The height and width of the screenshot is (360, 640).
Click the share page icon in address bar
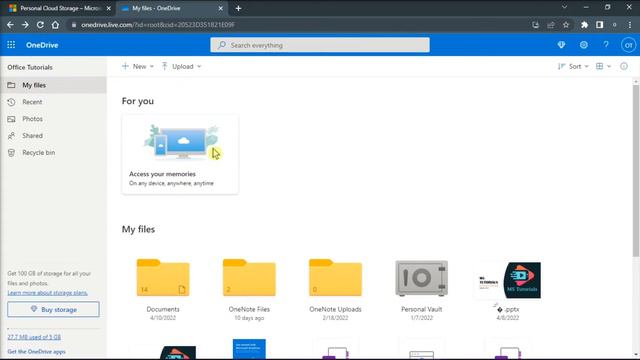click(551, 25)
